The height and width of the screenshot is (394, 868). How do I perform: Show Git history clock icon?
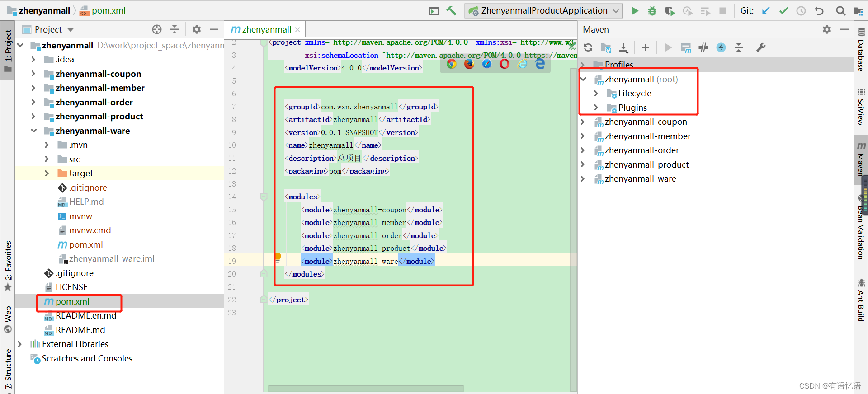(x=801, y=11)
